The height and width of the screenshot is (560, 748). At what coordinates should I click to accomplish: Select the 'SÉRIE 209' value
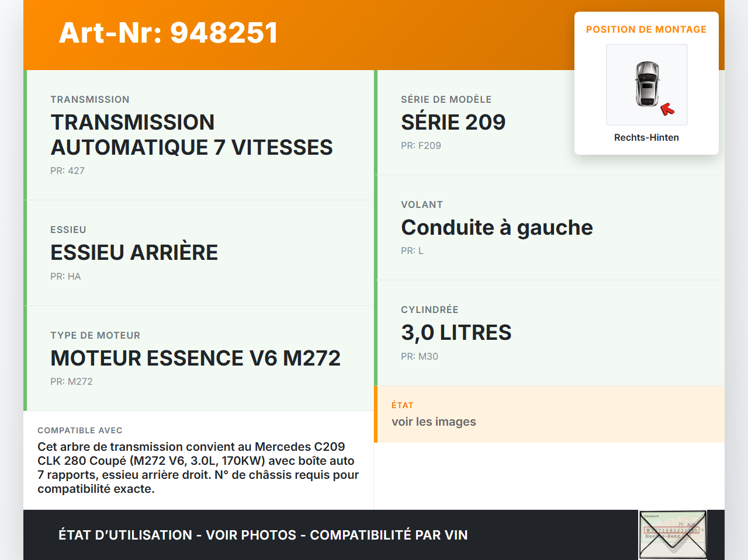point(453,122)
